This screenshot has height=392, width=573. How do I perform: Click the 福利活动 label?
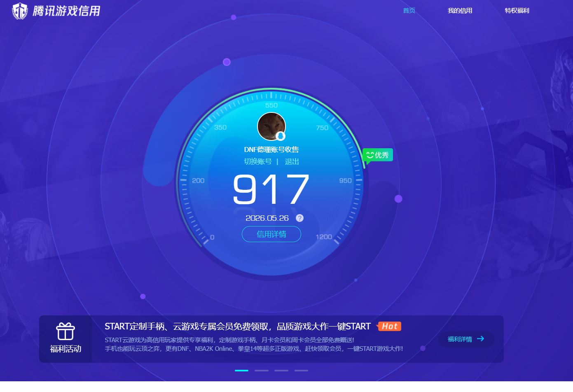tap(65, 349)
